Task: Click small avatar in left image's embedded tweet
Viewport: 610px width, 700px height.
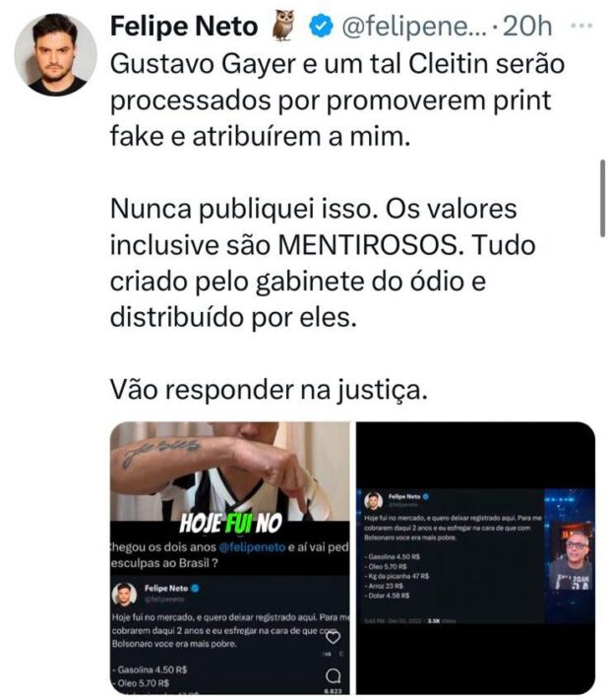Action: [125, 595]
